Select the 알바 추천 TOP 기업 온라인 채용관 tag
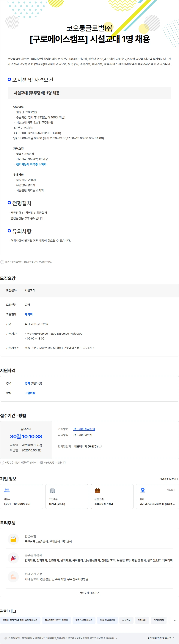 20,620
